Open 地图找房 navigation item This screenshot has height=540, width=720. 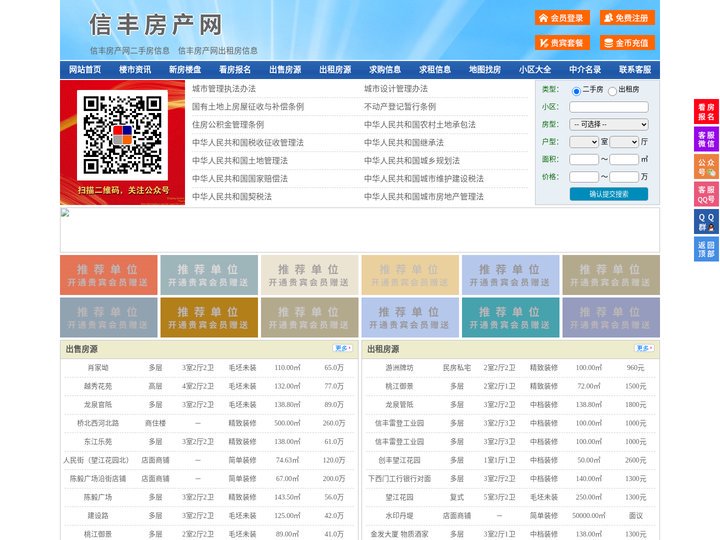pos(485,70)
